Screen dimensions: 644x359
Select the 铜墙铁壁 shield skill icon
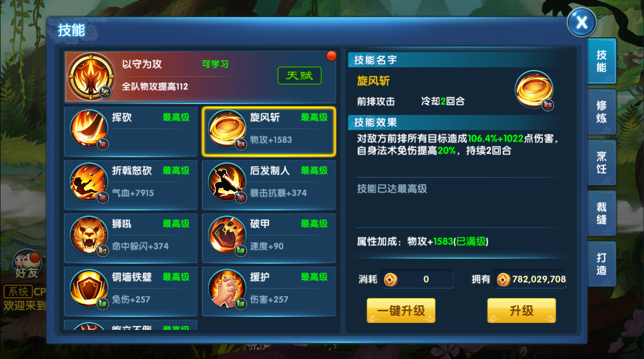(x=89, y=288)
